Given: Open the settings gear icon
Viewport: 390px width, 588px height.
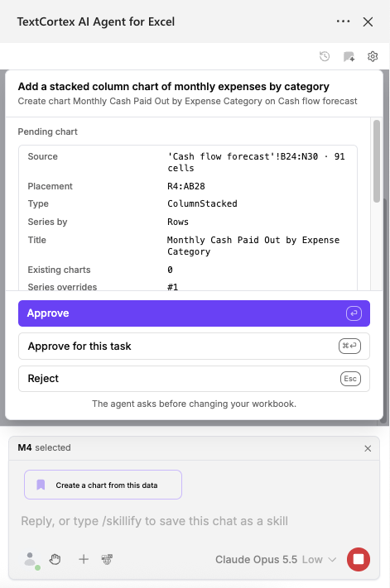Looking at the screenshot, I should point(373,56).
